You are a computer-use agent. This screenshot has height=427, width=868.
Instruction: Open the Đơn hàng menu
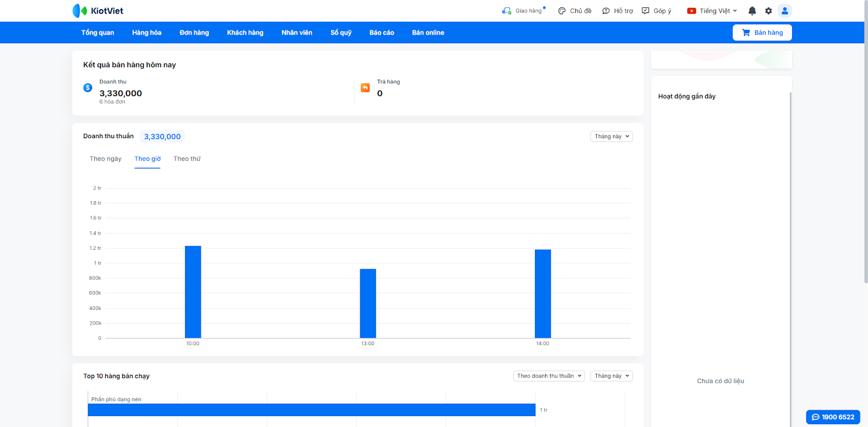click(x=194, y=33)
